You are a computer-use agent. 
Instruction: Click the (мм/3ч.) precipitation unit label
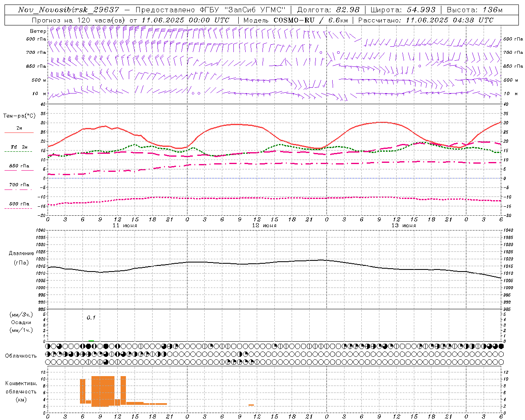coord(21,315)
